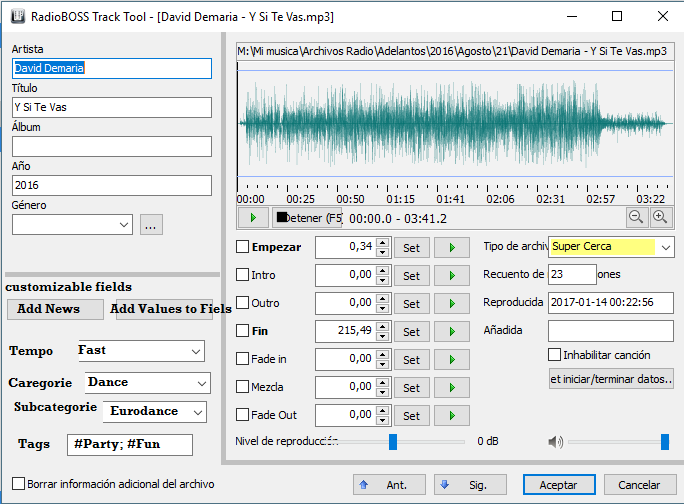684x504 pixels.
Task: Set the Outro marker
Action: pos(411,304)
